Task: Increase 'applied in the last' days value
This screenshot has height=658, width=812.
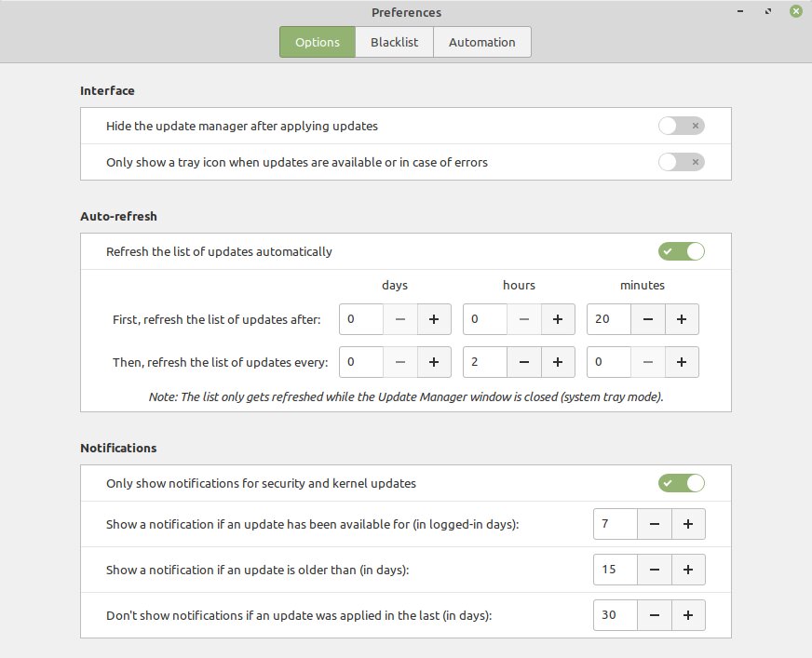Action: 688,615
